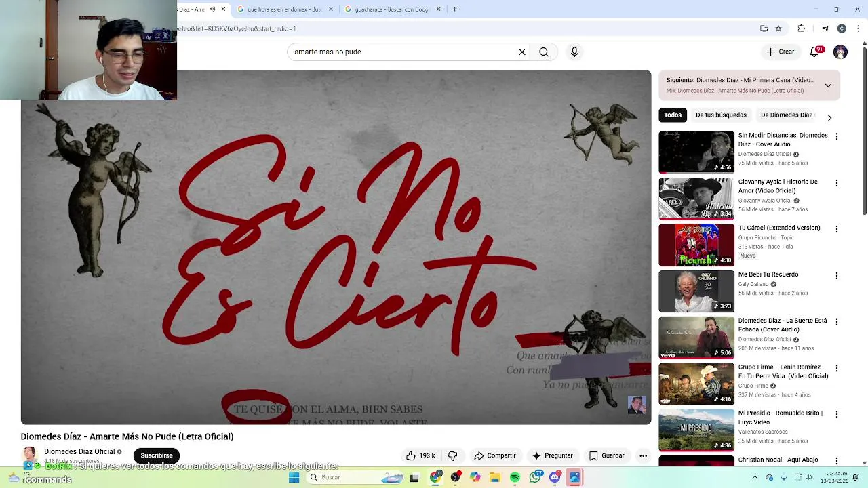Collapse the Siguiente mix playlist panel

point(828,85)
